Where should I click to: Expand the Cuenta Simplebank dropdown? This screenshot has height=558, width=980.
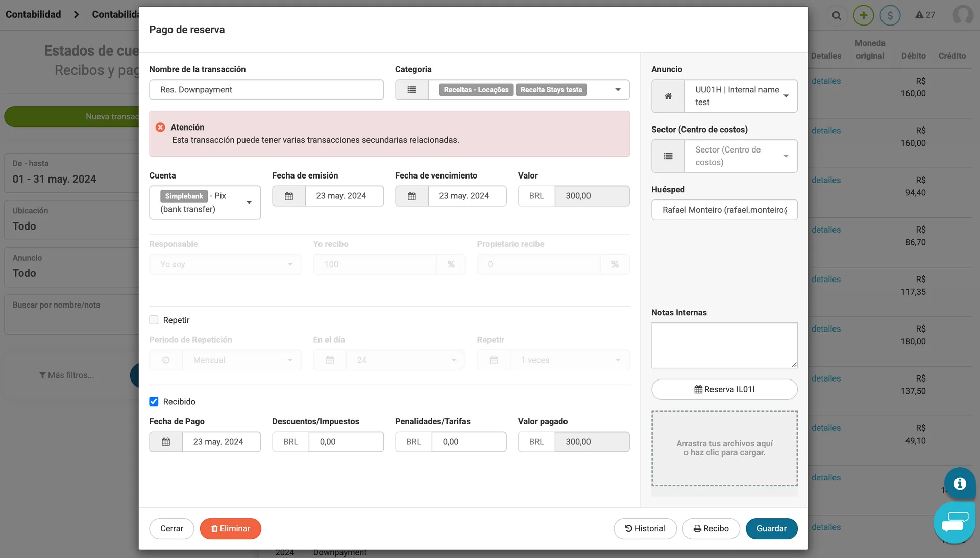point(249,202)
